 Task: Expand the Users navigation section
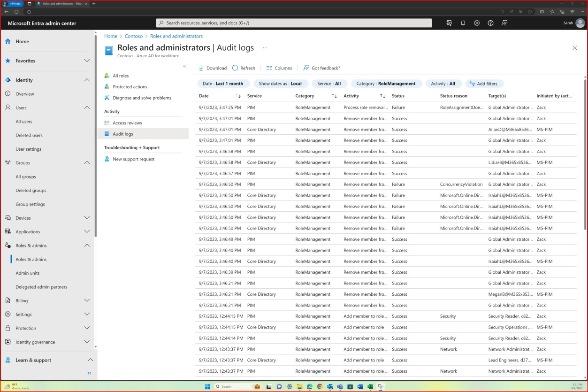87,107
